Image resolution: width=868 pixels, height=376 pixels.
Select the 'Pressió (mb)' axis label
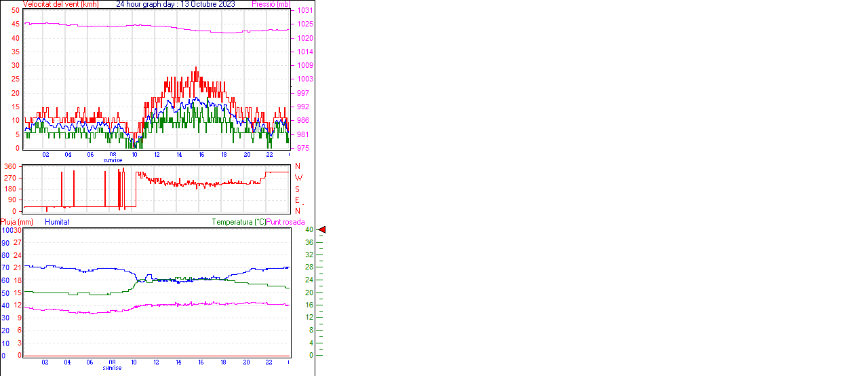click(x=270, y=4)
